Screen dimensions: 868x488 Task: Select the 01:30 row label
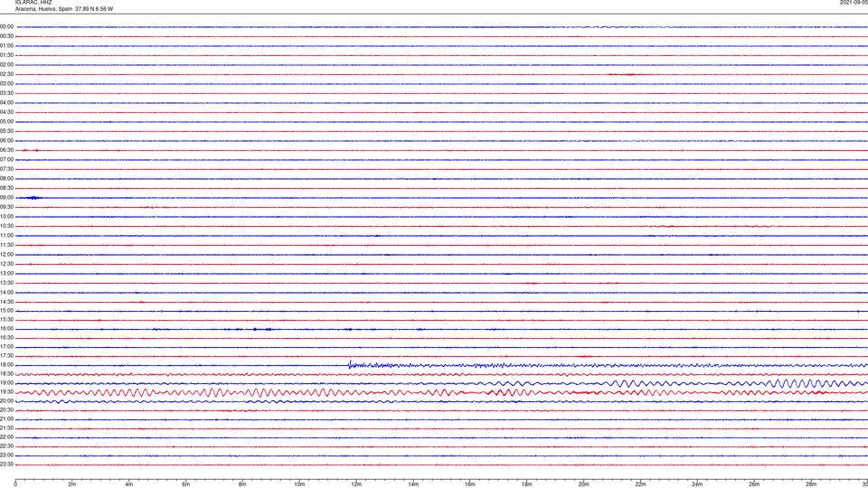(6, 55)
